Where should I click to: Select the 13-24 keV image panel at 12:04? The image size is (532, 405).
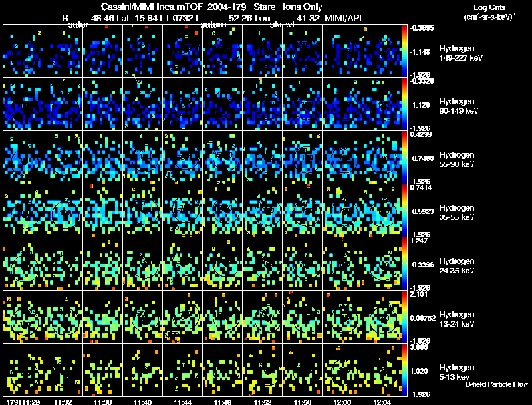382,317
